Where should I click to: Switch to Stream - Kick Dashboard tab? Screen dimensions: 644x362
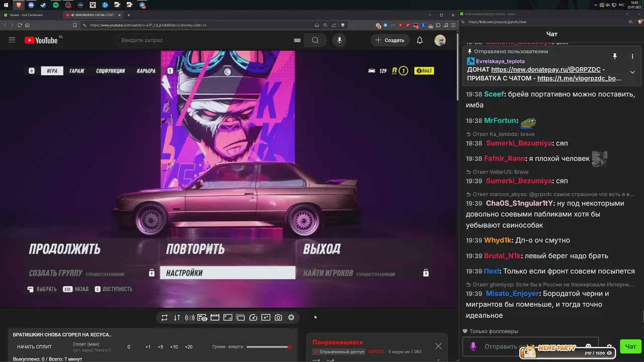30,15
